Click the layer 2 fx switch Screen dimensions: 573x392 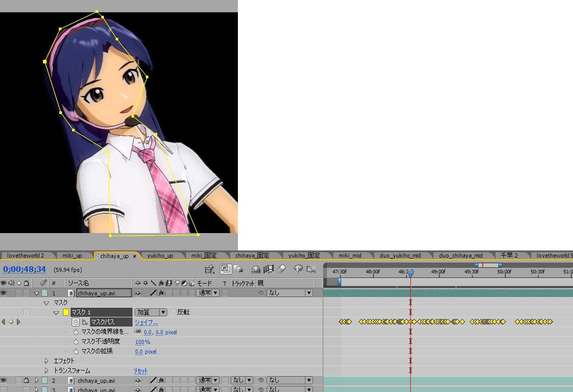coord(161,380)
